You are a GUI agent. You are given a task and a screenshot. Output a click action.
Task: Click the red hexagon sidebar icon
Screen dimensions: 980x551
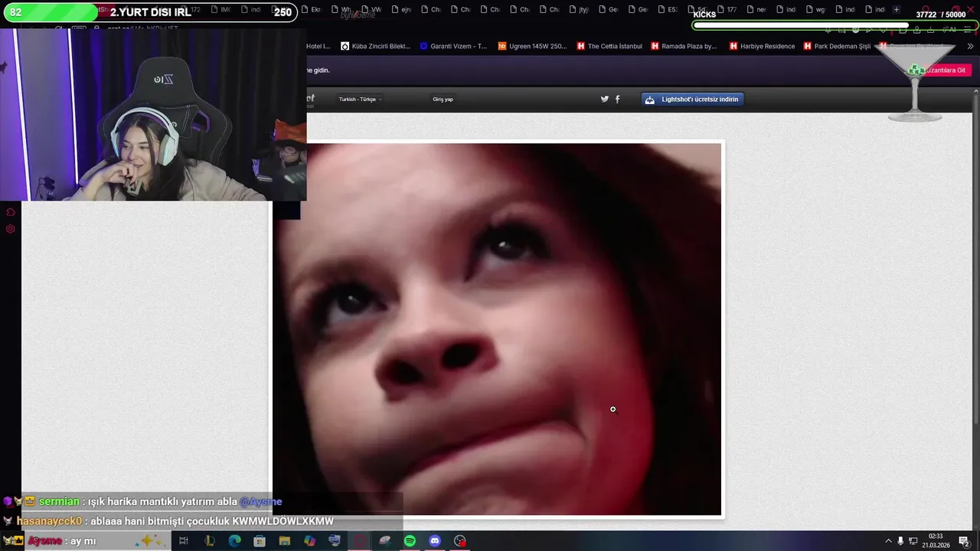point(10,212)
